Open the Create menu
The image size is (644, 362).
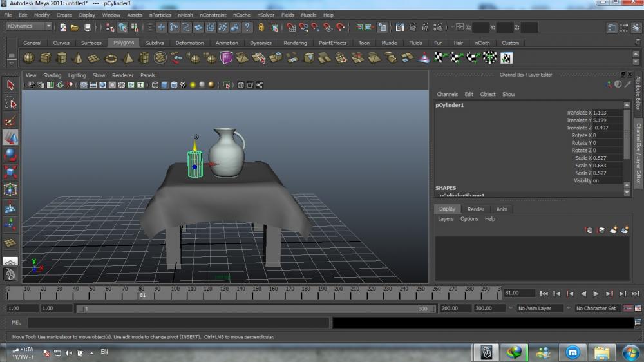pos(64,15)
